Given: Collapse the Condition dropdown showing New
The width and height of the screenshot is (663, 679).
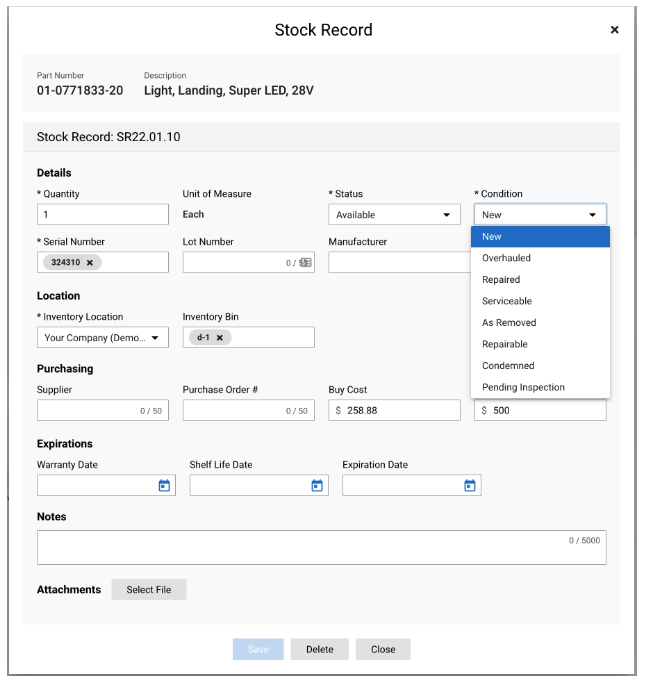Looking at the screenshot, I should [x=540, y=214].
